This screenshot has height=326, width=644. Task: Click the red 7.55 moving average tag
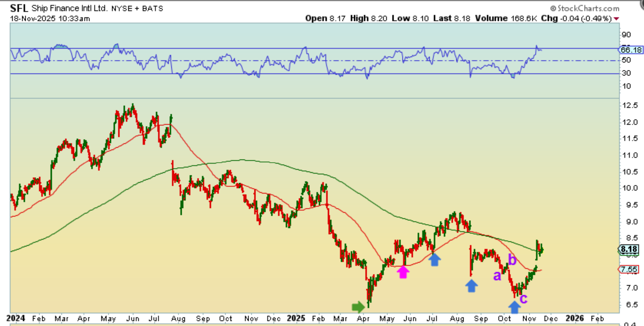pyautogui.click(x=629, y=269)
